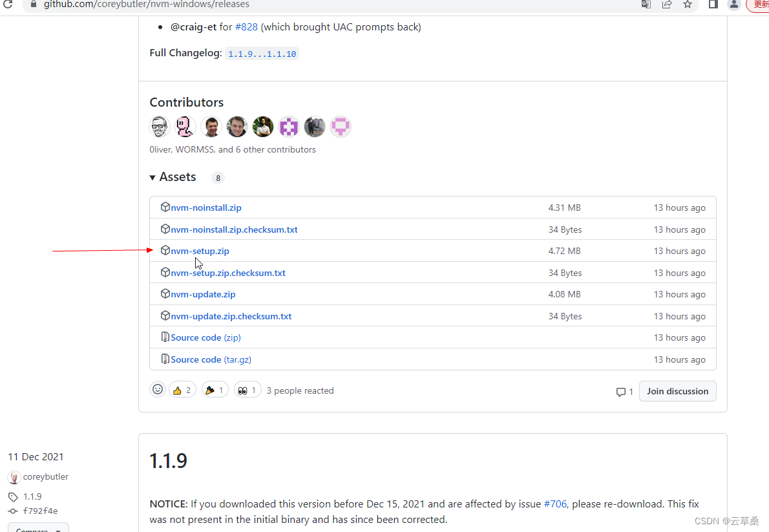Open issue #828 link
Screen dimensions: 769x532
click(x=246, y=27)
